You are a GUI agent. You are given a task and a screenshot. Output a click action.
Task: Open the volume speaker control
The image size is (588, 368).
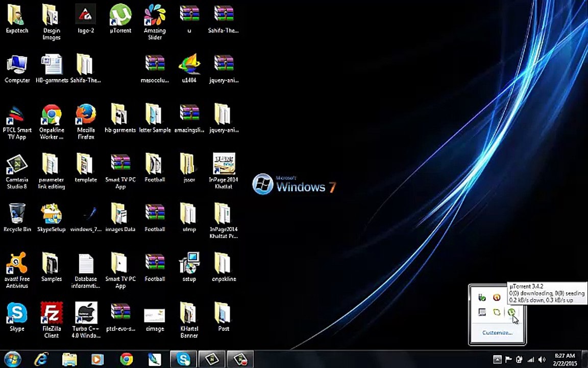tap(542, 360)
